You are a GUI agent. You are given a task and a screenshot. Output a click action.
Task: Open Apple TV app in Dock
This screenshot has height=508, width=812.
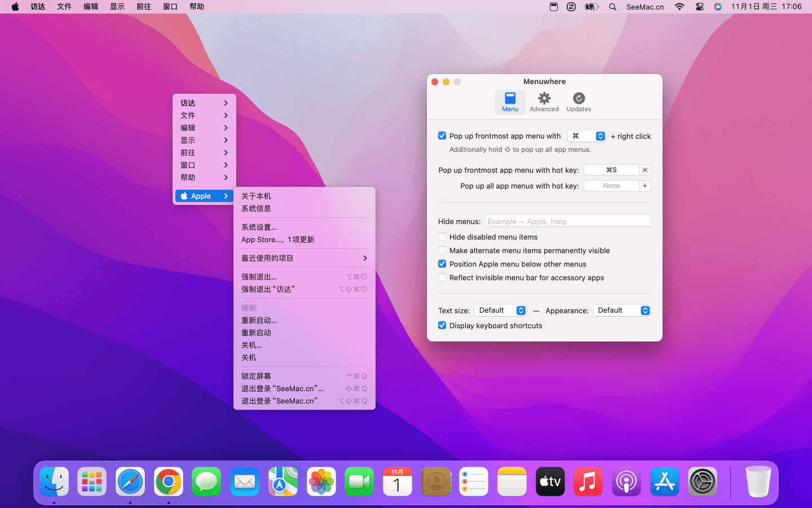(x=550, y=481)
